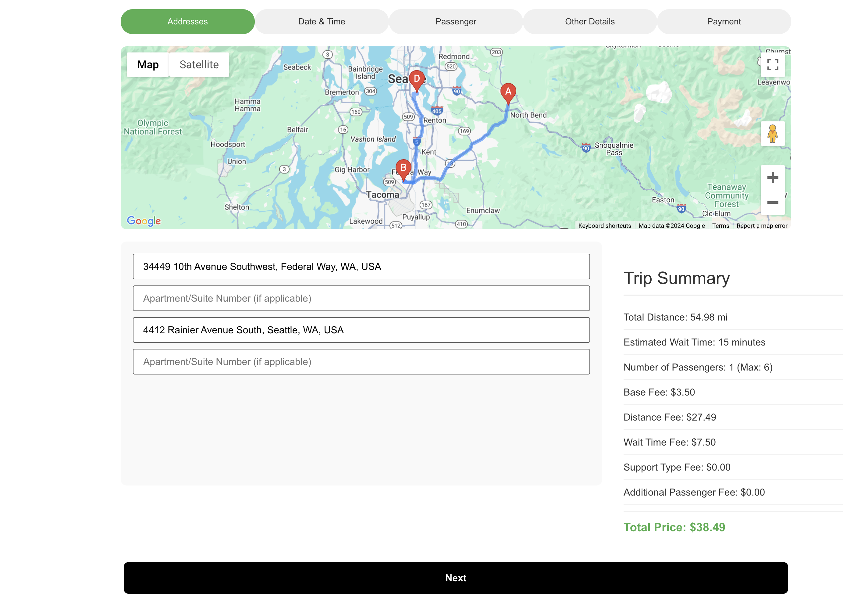Screen dimensions: 868x602
Task: Focus apartment field under Rainier Avenue address
Action: click(361, 361)
